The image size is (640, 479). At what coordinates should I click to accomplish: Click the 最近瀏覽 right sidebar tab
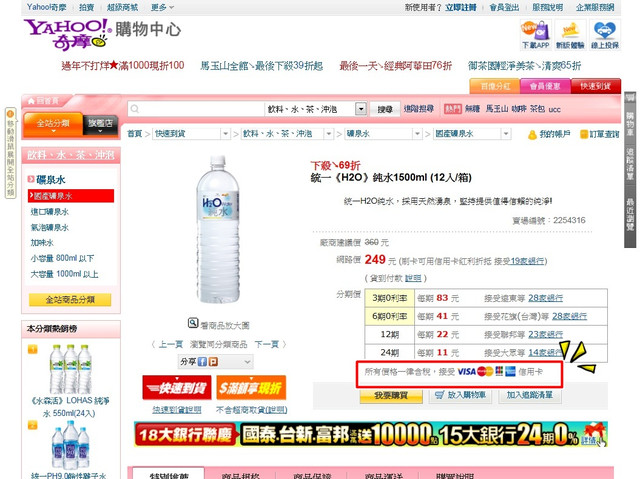coord(630,216)
